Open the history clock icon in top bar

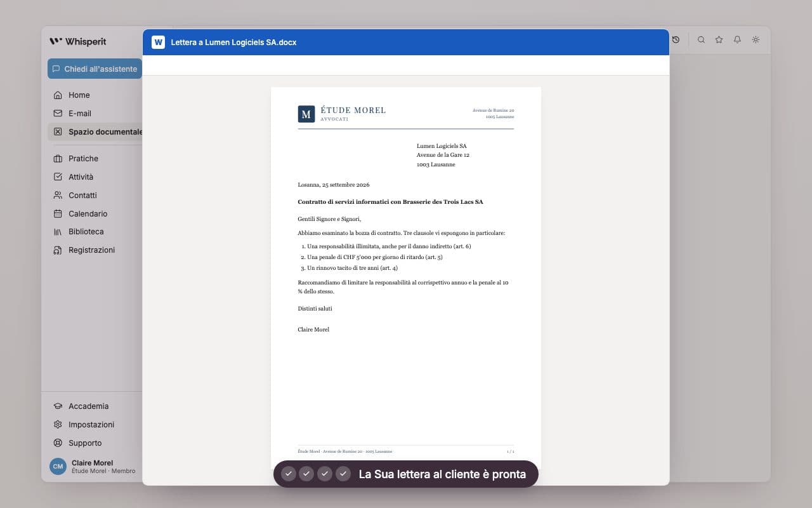click(676, 39)
